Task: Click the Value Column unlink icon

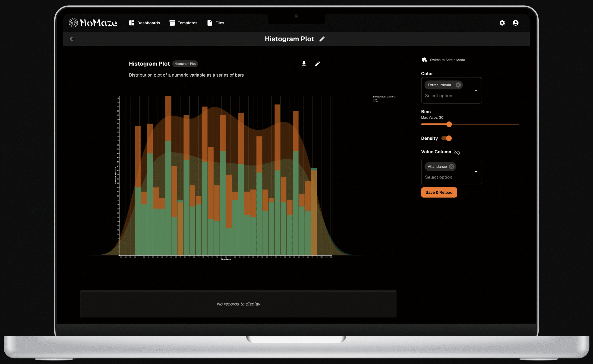Action: (457, 153)
